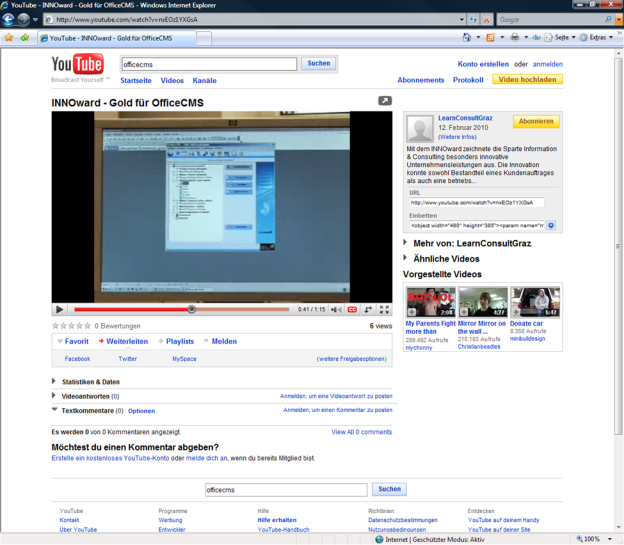Click the top YouTube search field
Viewport: 624px width, 545px height.
(x=209, y=64)
